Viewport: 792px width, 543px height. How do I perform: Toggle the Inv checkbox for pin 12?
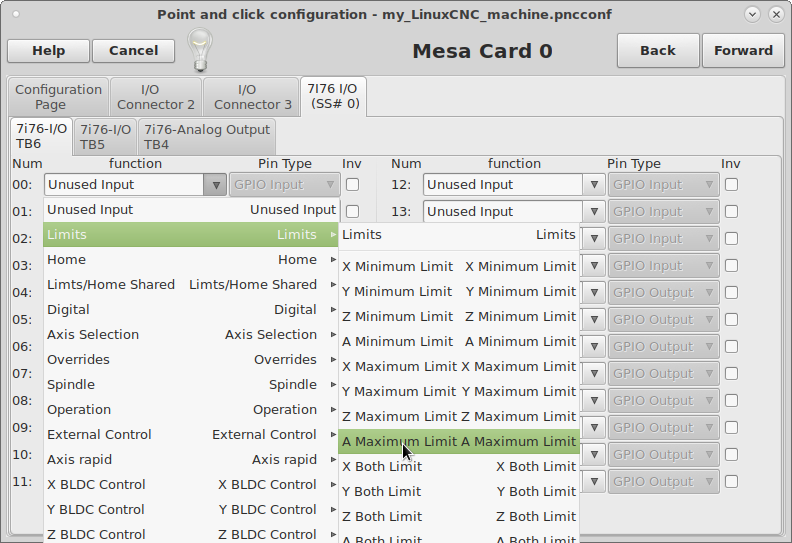click(731, 185)
